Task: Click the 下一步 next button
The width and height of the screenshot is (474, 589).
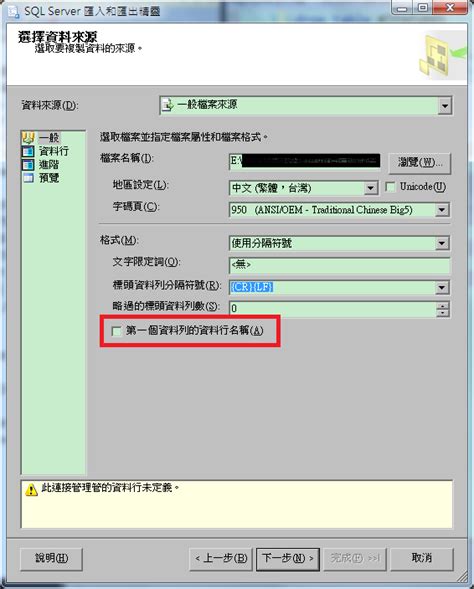Action: point(288,559)
